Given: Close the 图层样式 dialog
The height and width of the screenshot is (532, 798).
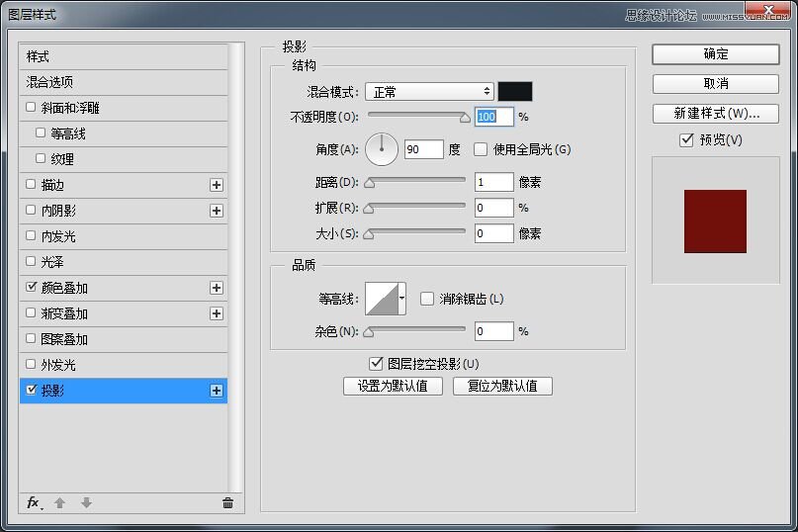Looking at the screenshot, I should coord(768,10).
